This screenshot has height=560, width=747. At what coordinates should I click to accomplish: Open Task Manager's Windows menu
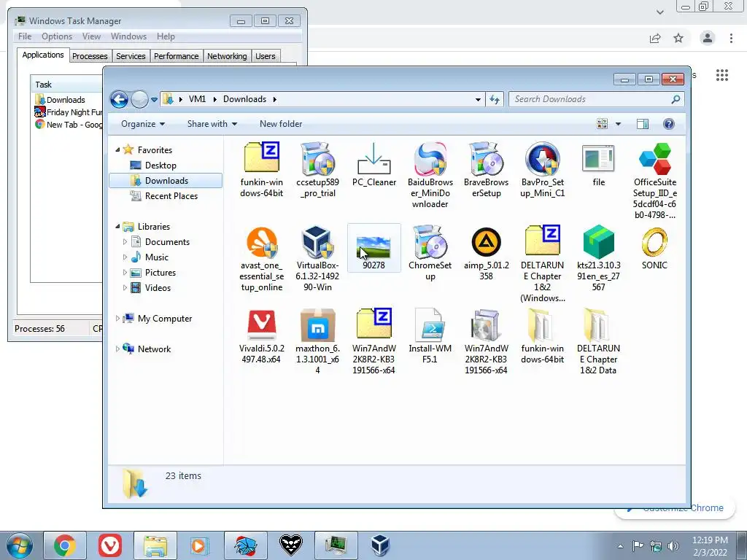(x=128, y=36)
